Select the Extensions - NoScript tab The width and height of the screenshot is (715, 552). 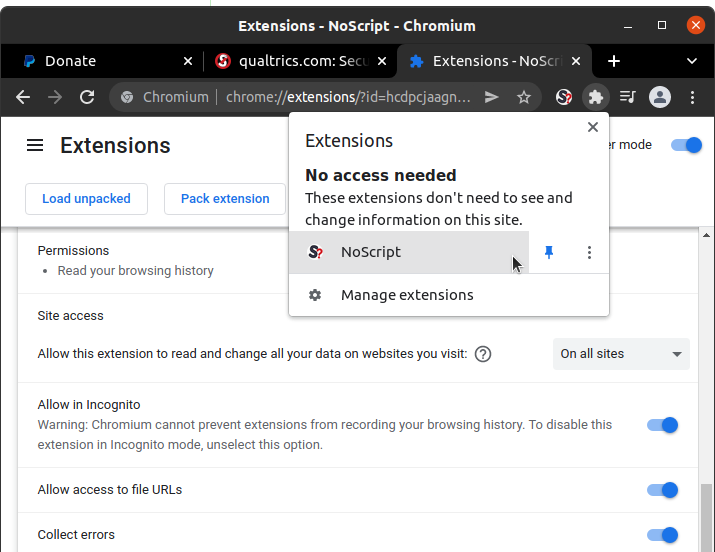pos(495,61)
